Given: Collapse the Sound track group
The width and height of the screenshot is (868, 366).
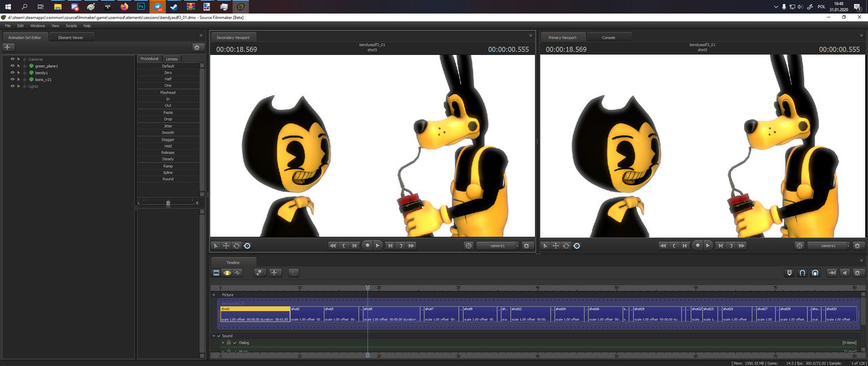Looking at the screenshot, I should coord(214,335).
